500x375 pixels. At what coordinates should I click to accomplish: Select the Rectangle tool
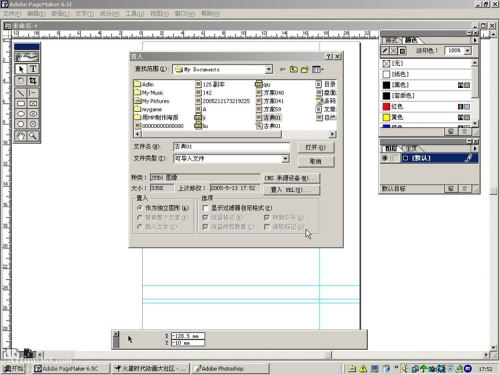pyautogui.click(x=21, y=103)
